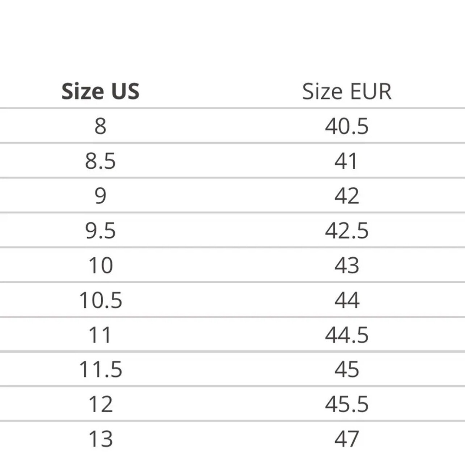Choose the EUR 45.5 cell

(347, 404)
